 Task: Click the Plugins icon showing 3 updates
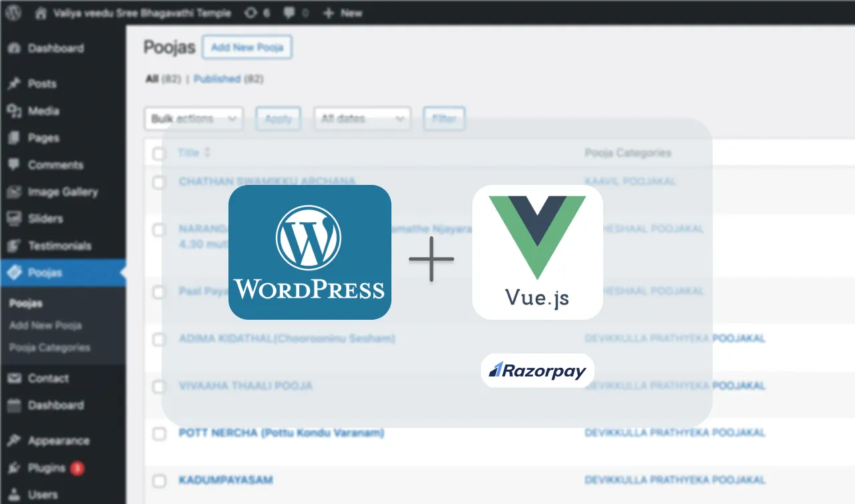[x=15, y=468]
